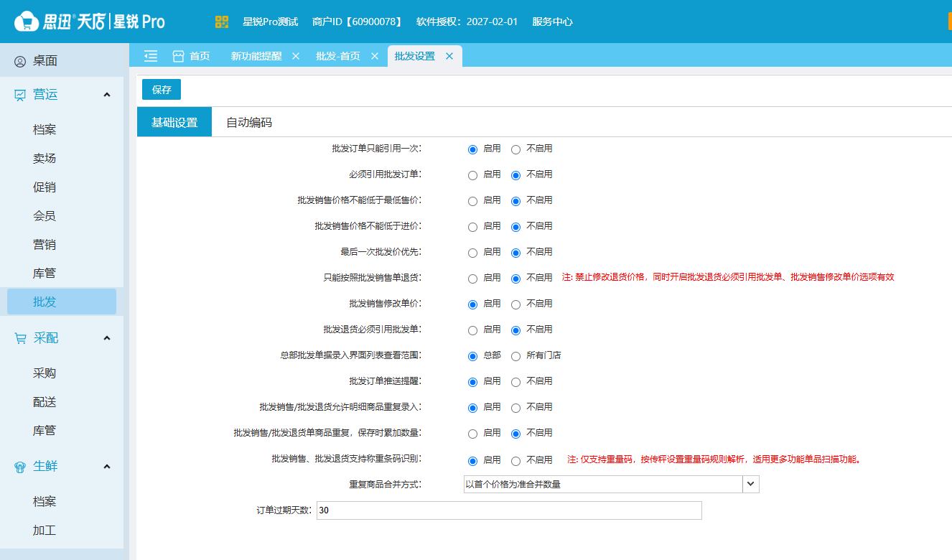Image resolution: width=952 pixels, height=560 pixels.
Task: Open 加工 under 生鲜
Action: (45, 531)
